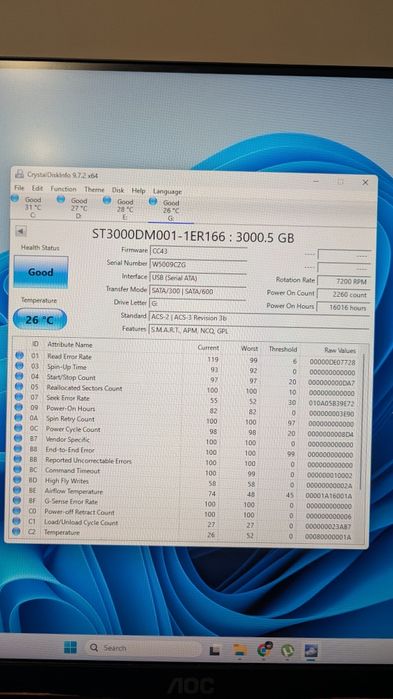Click the blue status icon of the Read Error Rate row
Screen dimensions: 393x699
(19, 356)
